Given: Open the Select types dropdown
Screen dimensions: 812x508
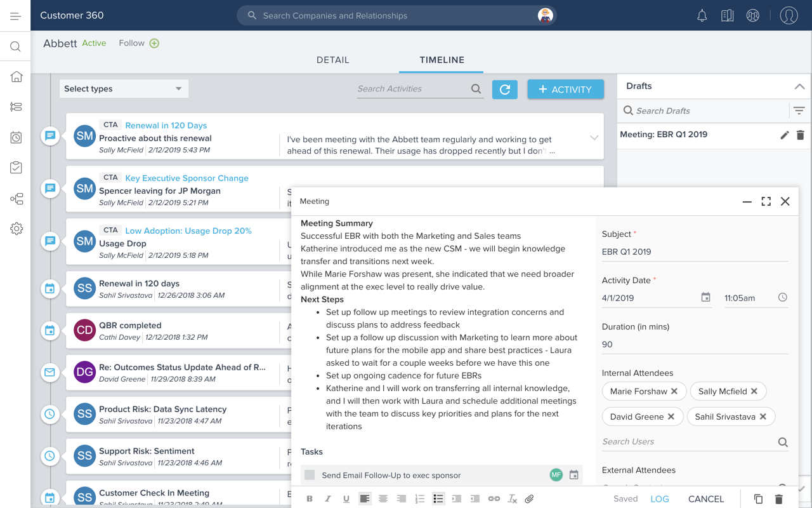Looking at the screenshot, I should [124, 89].
